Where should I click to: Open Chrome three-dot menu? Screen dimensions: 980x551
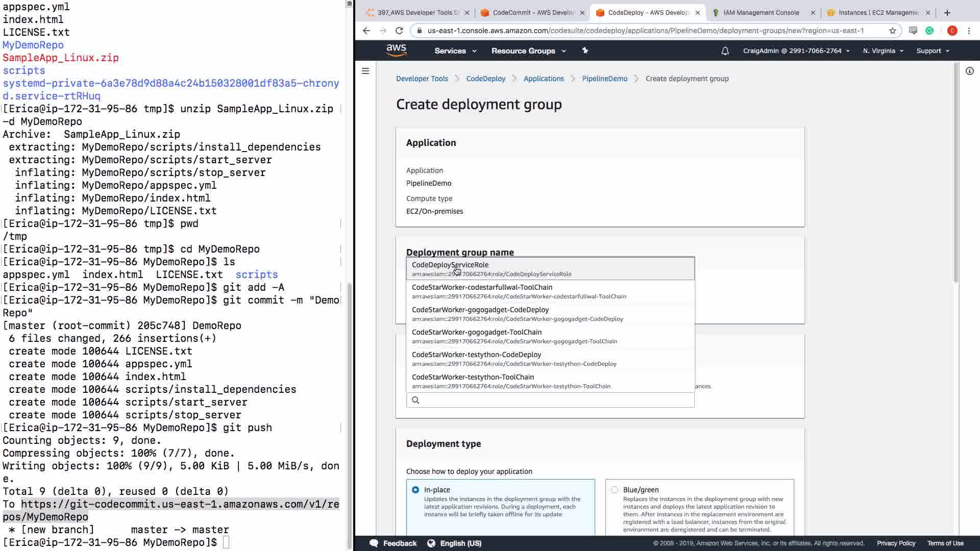click(x=969, y=31)
